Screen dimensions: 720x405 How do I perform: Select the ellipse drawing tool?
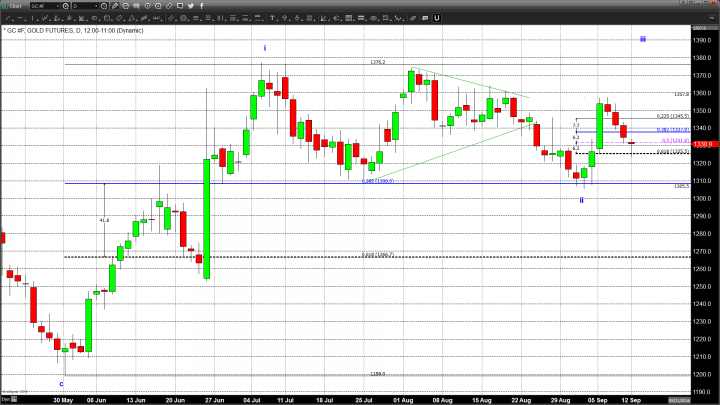pyautogui.click(x=94, y=18)
